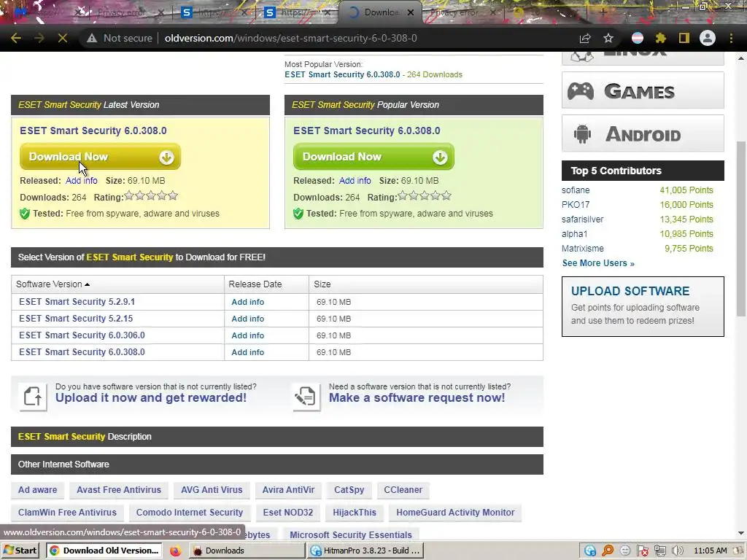Open the CCleaner software tag

click(x=403, y=490)
